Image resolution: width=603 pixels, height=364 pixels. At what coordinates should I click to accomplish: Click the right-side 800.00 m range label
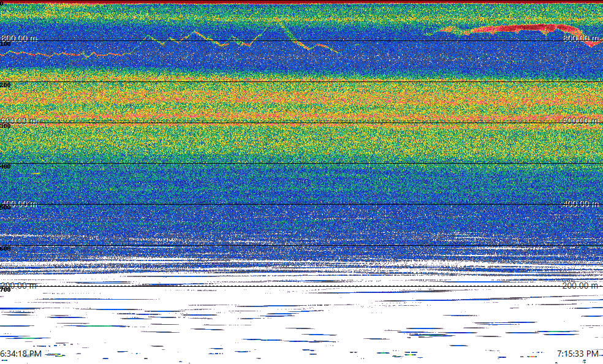pyautogui.click(x=581, y=38)
